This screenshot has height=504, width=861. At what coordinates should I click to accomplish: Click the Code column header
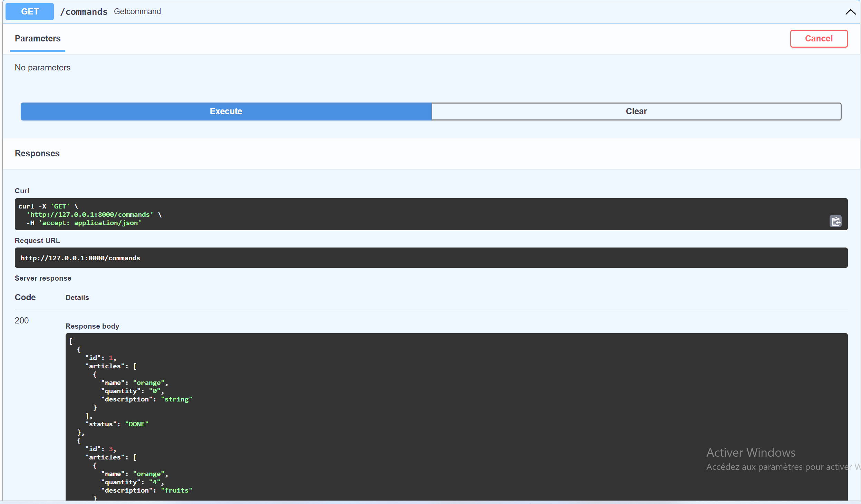coord(25,297)
